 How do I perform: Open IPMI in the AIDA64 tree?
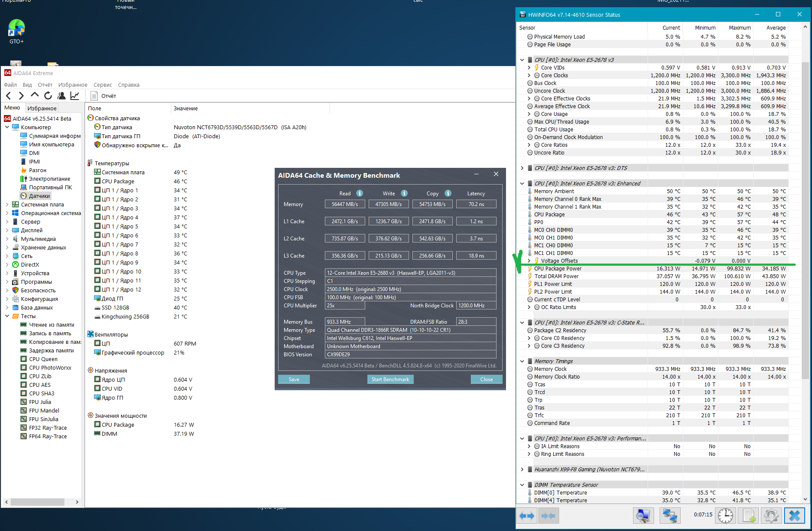pyautogui.click(x=34, y=161)
